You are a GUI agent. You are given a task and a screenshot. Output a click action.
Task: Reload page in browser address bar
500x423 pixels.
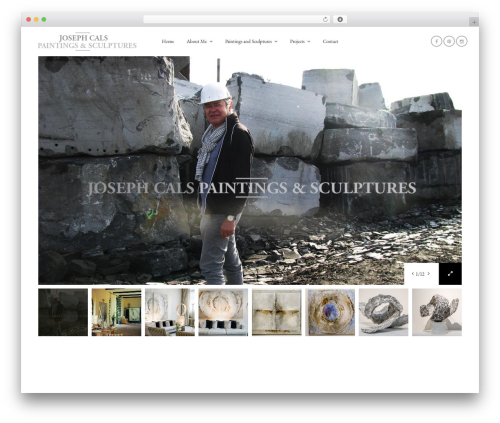(325, 19)
